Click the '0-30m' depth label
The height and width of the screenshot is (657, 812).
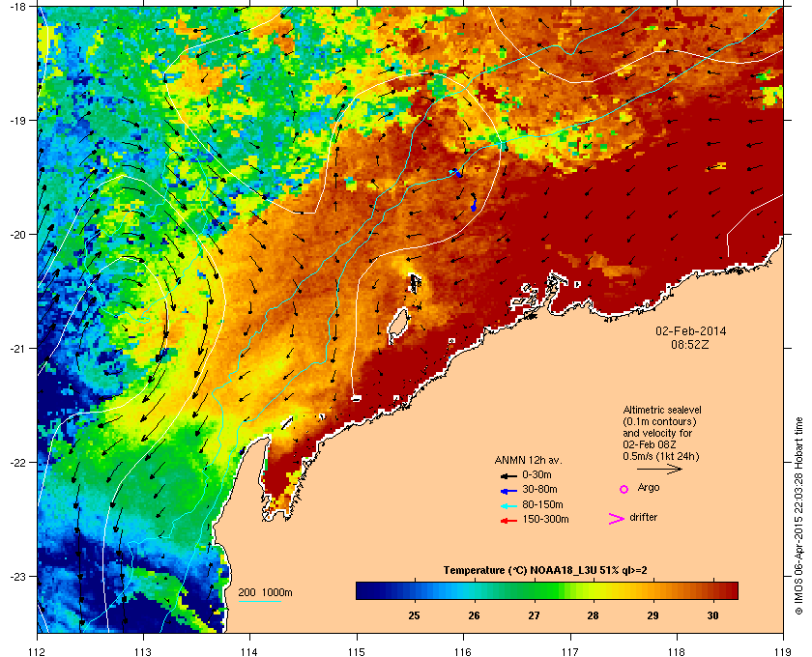click(x=536, y=474)
